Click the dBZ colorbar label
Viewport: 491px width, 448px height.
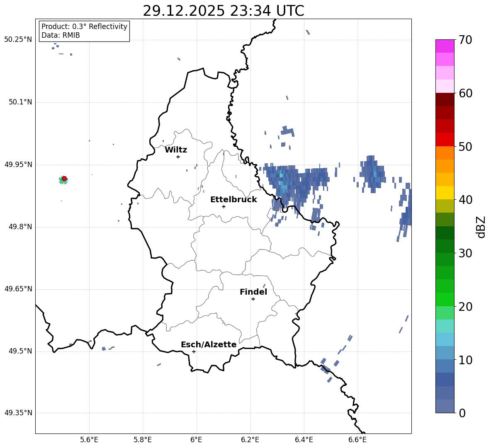pyautogui.click(x=481, y=227)
